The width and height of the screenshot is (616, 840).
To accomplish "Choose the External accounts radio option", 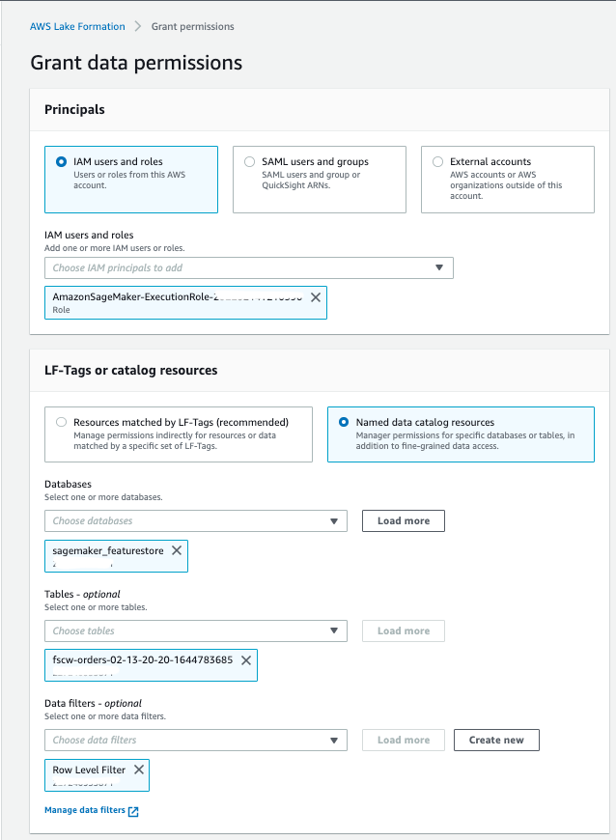I will [x=438, y=162].
